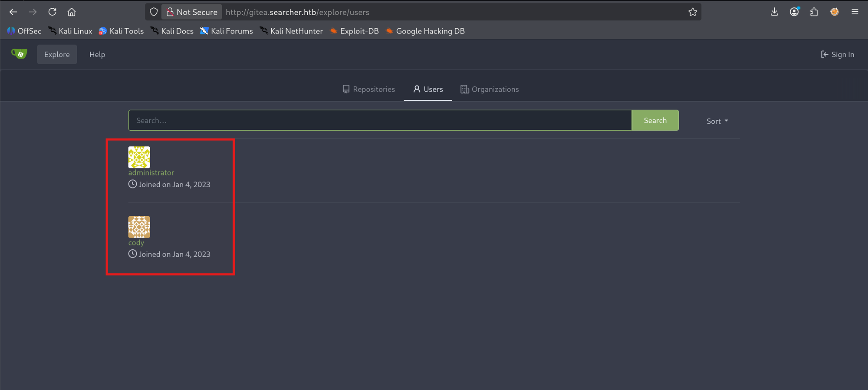
Task: Click the Gitea logo icon
Action: pos(19,54)
